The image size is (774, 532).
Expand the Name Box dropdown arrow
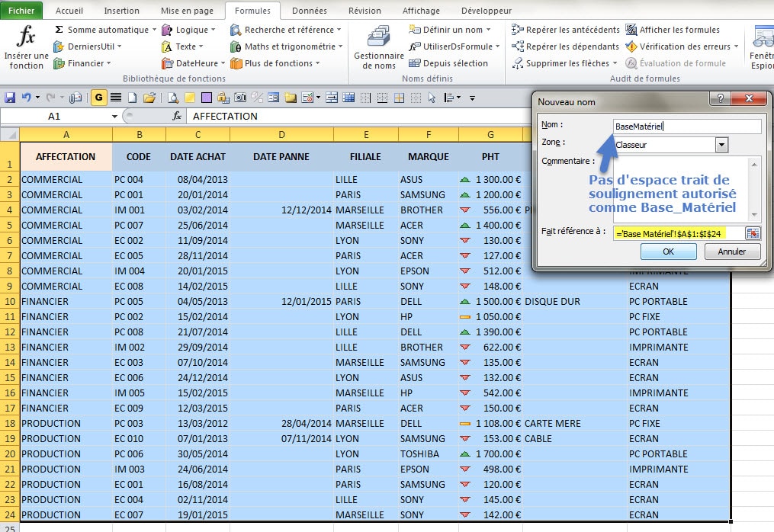pos(114,117)
